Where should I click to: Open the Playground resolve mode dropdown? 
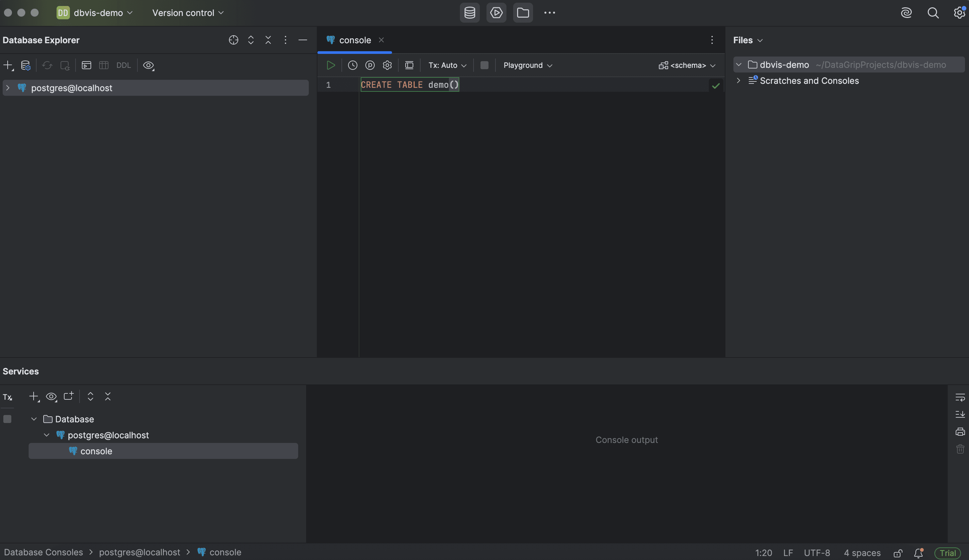[x=527, y=65]
